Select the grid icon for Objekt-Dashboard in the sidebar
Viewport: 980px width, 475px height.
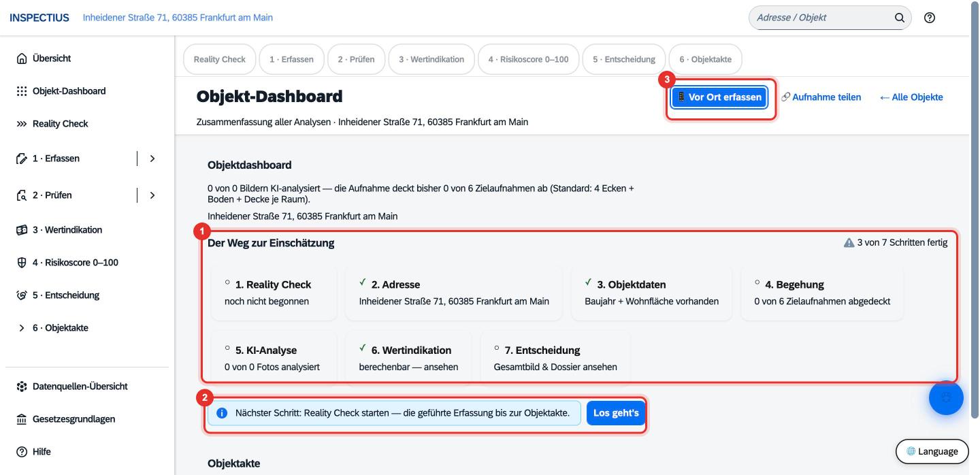tap(21, 91)
